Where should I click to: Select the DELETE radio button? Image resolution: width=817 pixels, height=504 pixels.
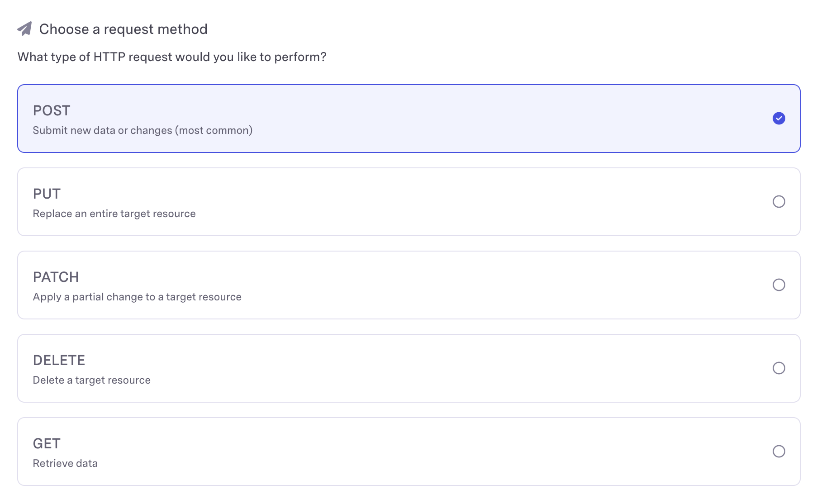pyautogui.click(x=779, y=368)
